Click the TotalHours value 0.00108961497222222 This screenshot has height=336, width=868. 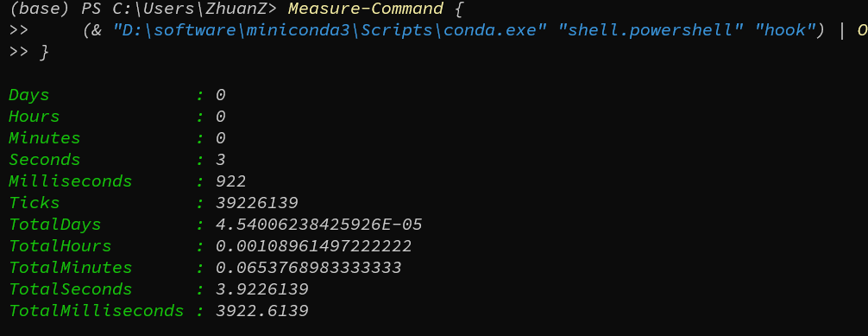pos(313,246)
